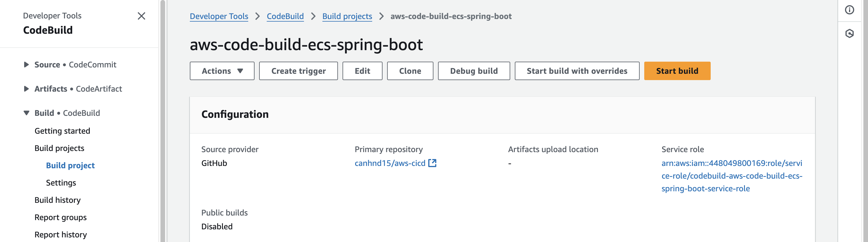Select Settings under Build projects

click(61, 183)
